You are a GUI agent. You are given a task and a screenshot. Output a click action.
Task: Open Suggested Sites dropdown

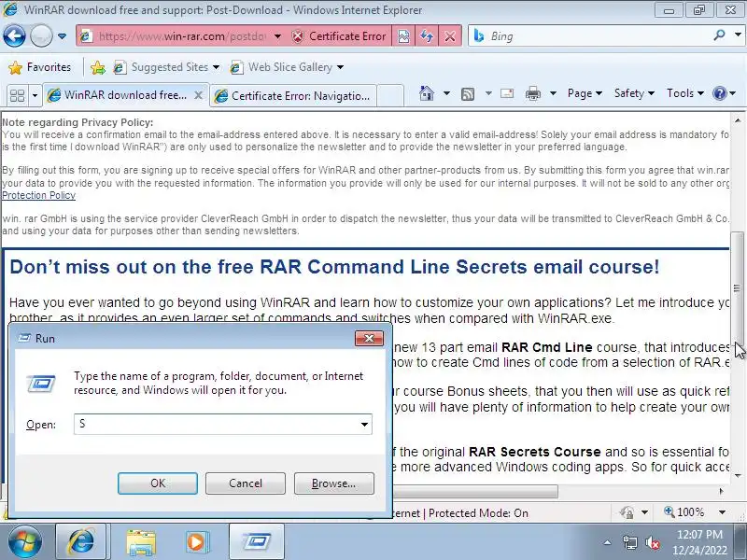click(166, 67)
